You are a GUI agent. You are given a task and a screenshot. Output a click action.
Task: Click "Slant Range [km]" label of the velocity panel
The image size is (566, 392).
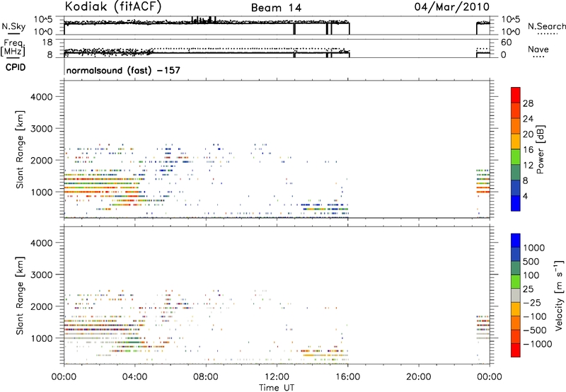20,296
